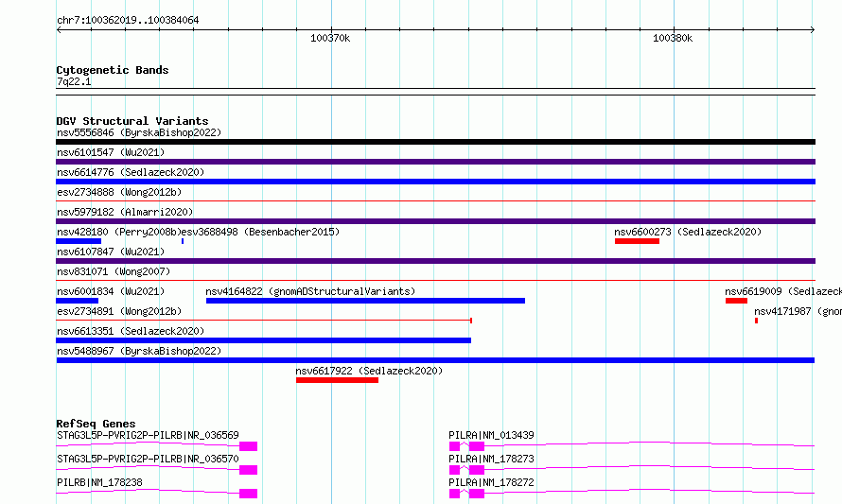Click the tiny esv3688498 blue marker
The image size is (842, 504).
coord(183,241)
